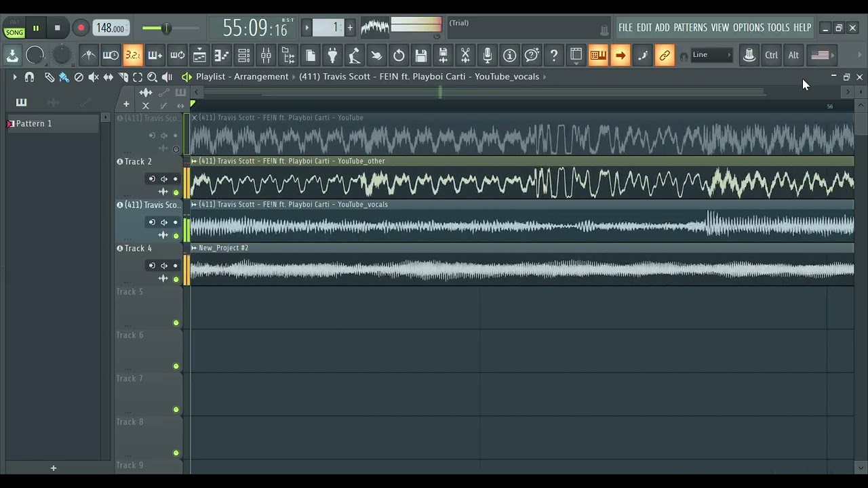This screenshot has height=488, width=868.
Task: Toggle the countdown before recording button
Action: click(133, 55)
